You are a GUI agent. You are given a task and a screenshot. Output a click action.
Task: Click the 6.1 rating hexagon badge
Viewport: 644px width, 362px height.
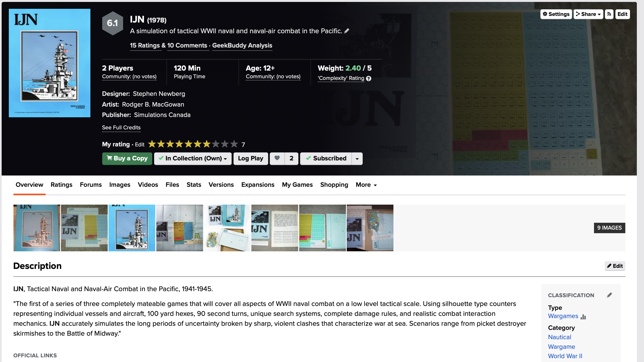pyautogui.click(x=112, y=23)
